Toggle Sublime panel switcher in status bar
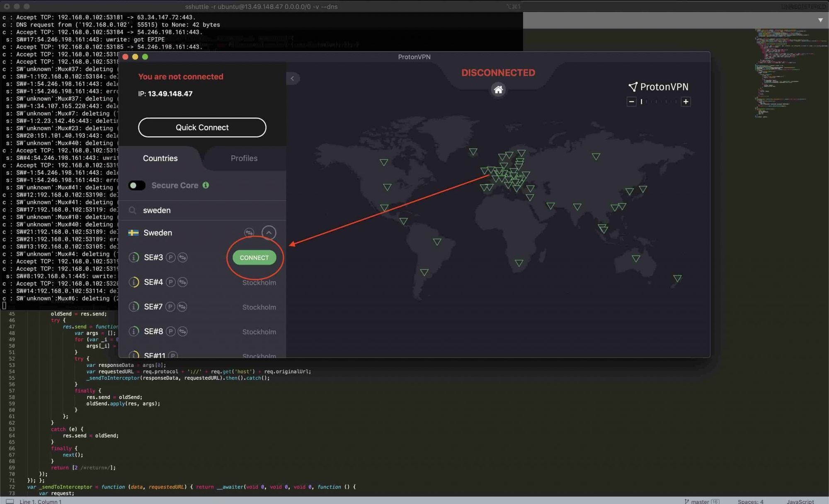Screen dimensions: 829x504 click(x=10, y=501)
